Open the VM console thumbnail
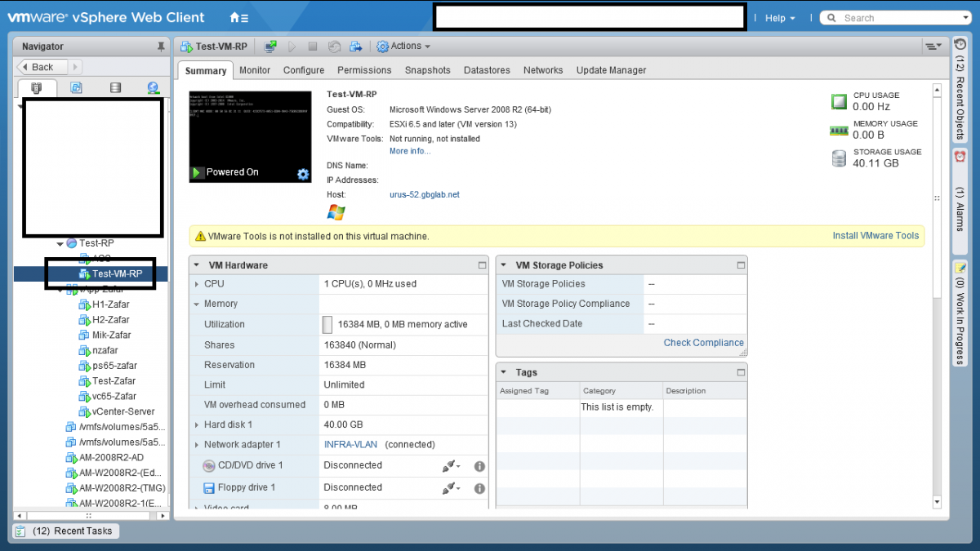980x551 pixels. coord(250,136)
